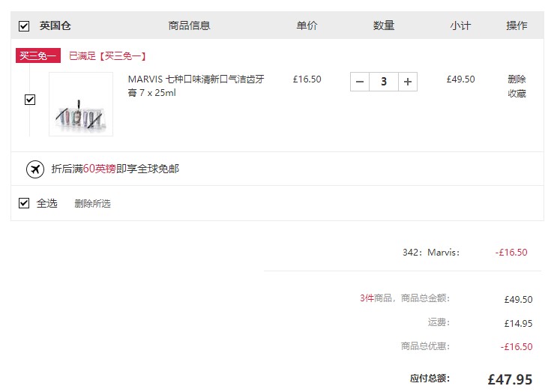Screen dimensions: 545x392
Task: Increase quantity with the plus button
Action: 408,82
